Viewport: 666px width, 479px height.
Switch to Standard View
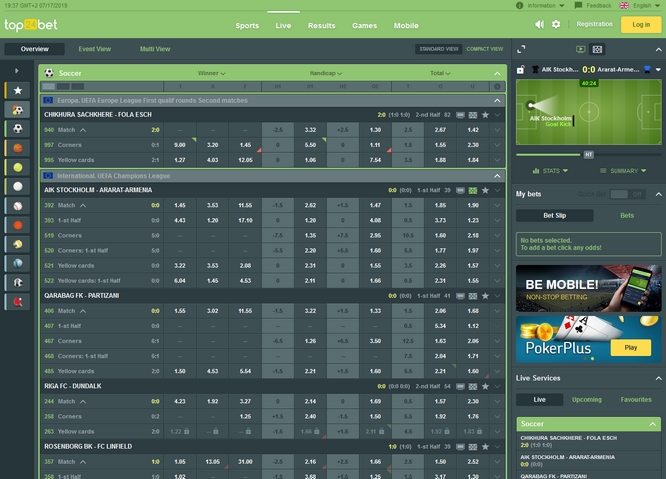tap(439, 49)
